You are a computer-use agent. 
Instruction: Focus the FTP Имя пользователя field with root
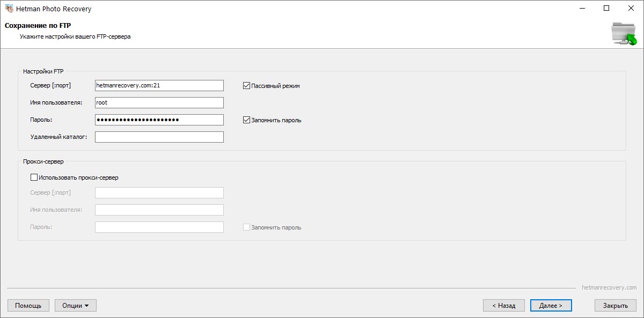pyautogui.click(x=159, y=102)
